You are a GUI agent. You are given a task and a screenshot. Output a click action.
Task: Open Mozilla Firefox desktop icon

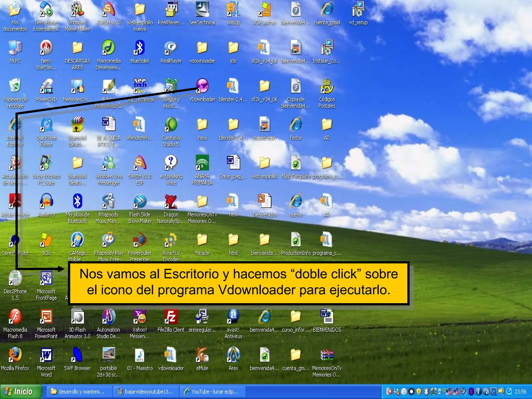[15, 355]
